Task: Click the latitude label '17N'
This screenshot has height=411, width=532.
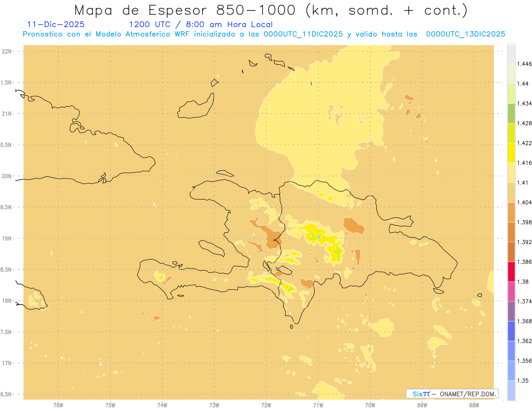Action: [x=6, y=363]
